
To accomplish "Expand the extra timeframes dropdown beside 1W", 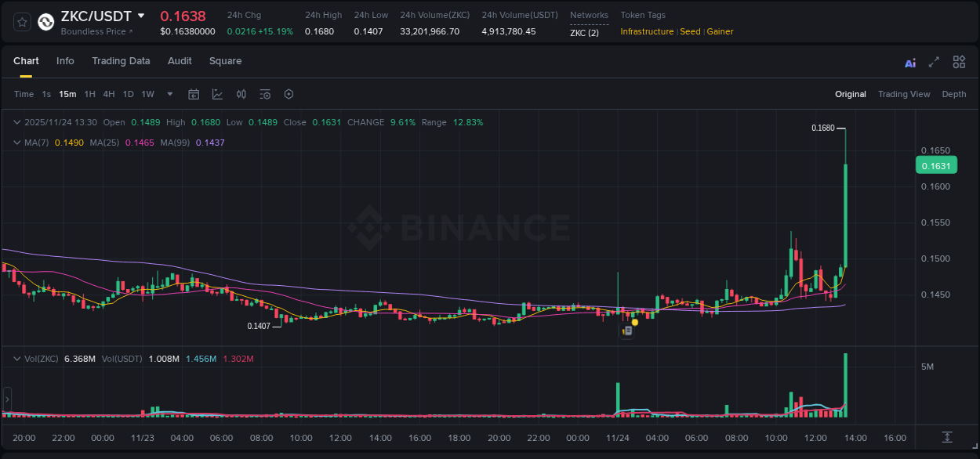I will (x=169, y=94).
